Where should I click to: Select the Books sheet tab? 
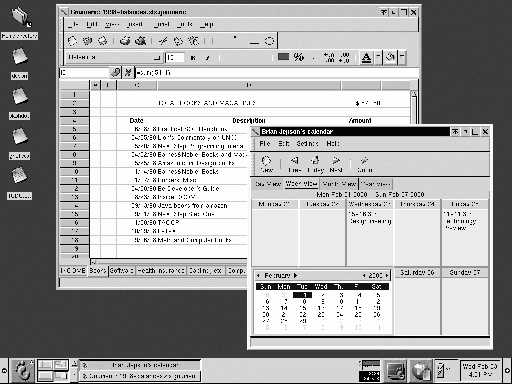[98, 271]
